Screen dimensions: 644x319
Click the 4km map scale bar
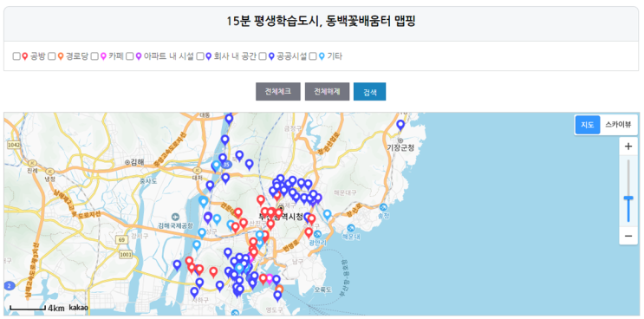[28, 308]
